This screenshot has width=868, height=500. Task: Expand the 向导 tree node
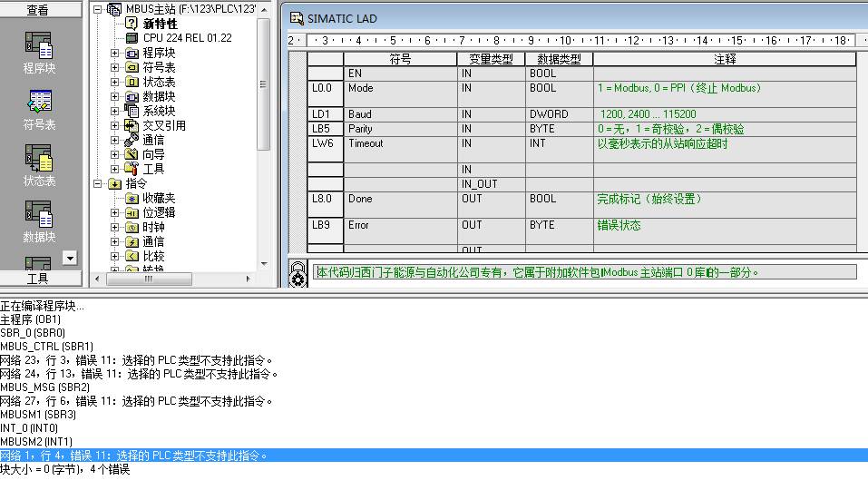point(114,154)
